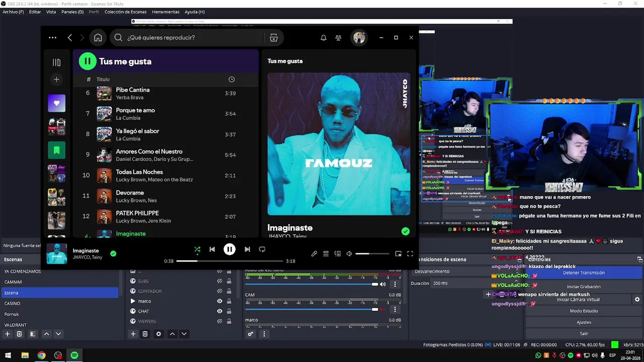Remove the selected OBS scene
The height and width of the screenshot is (362, 644).
[x=19, y=334]
